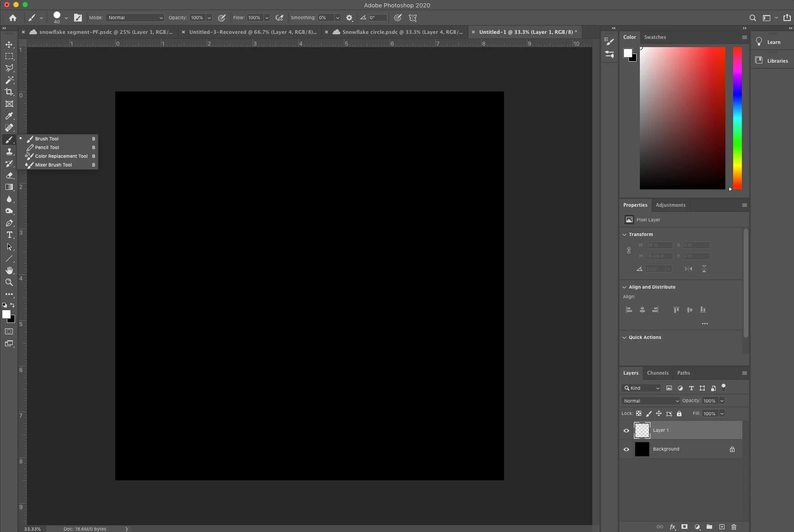
Task: Toggle lock transparent pixels
Action: point(638,414)
